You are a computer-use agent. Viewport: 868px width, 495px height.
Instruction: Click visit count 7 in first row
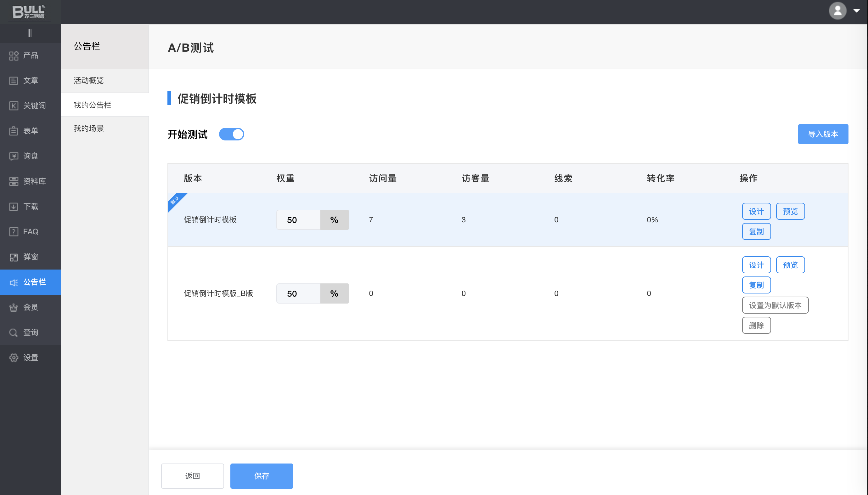pos(371,220)
